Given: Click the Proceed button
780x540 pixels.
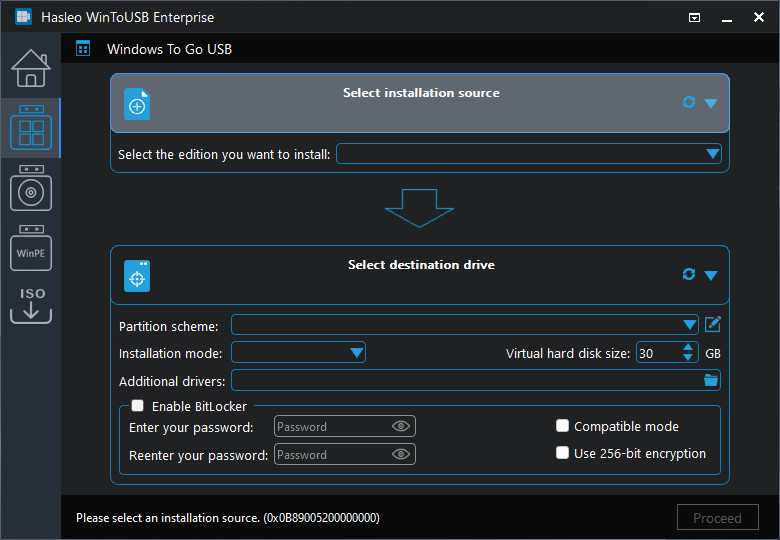Looking at the screenshot, I should [x=717, y=518].
